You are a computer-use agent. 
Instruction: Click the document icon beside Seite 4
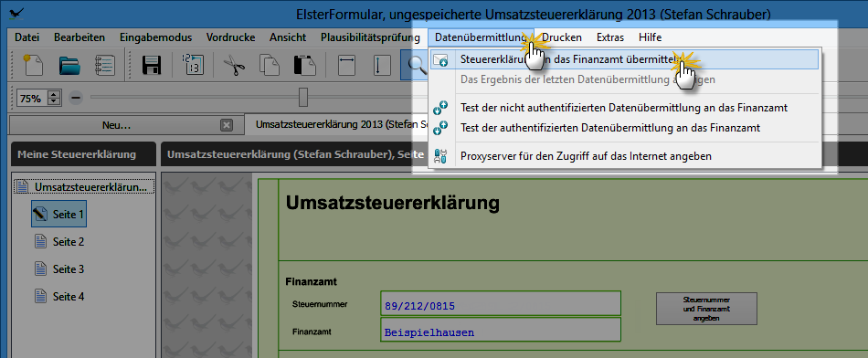click(x=40, y=296)
